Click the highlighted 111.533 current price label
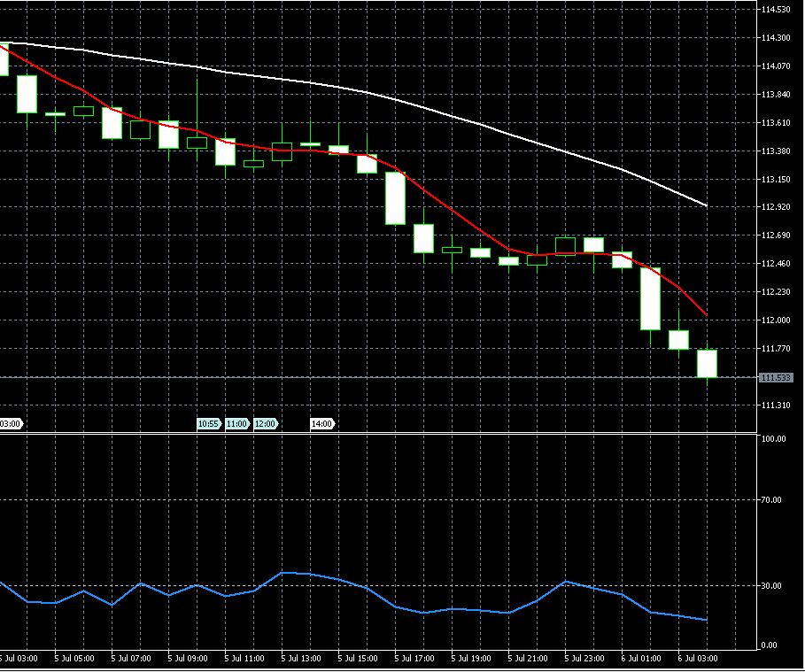This screenshot has height=672, width=805. coord(776,378)
